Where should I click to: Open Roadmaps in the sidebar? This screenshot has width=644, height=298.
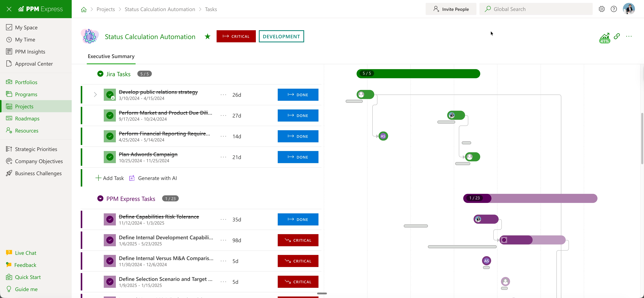(x=27, y=118)
